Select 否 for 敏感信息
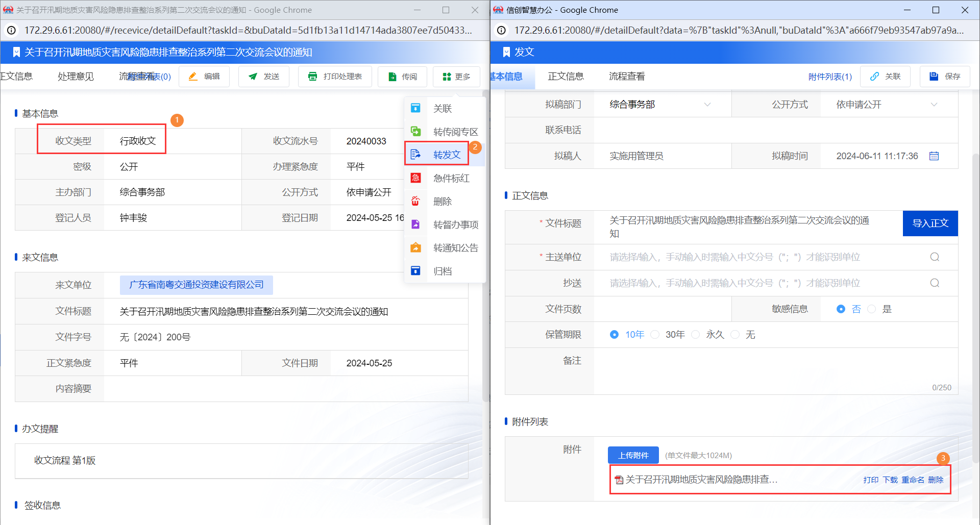Image resolution: width=980 pixels, height=525 pixels. 841,309
